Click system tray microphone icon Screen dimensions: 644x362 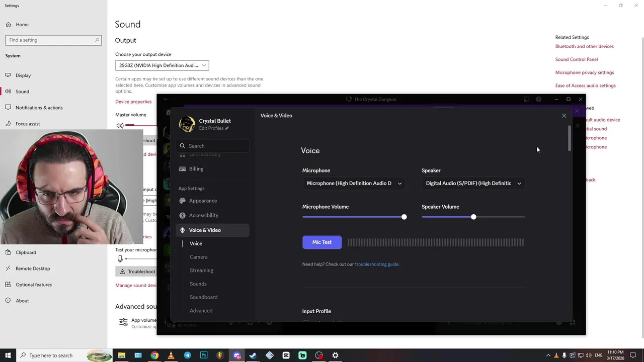[x=564, y=355]
